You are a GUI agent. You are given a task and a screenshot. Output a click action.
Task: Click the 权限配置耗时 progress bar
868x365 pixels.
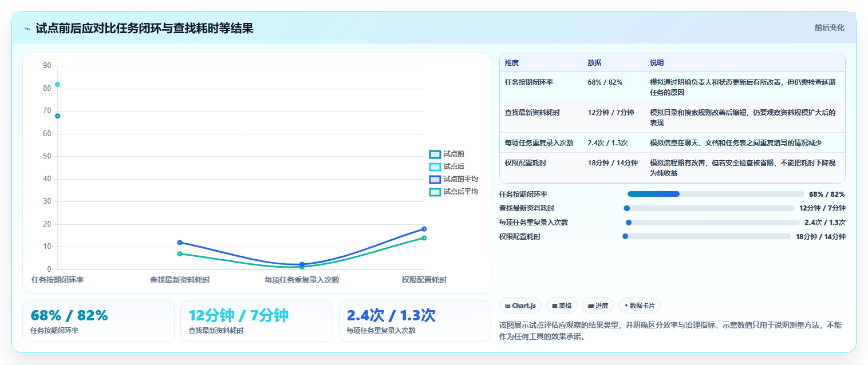click(707, 236)
